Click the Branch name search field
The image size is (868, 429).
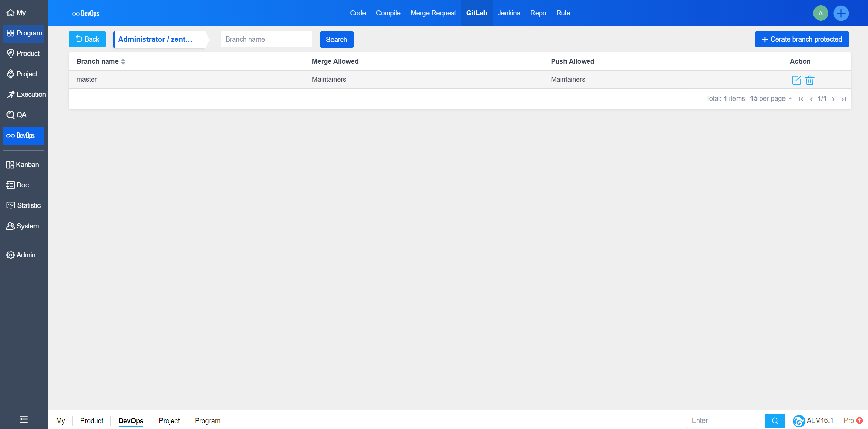[x=266, y=40]
